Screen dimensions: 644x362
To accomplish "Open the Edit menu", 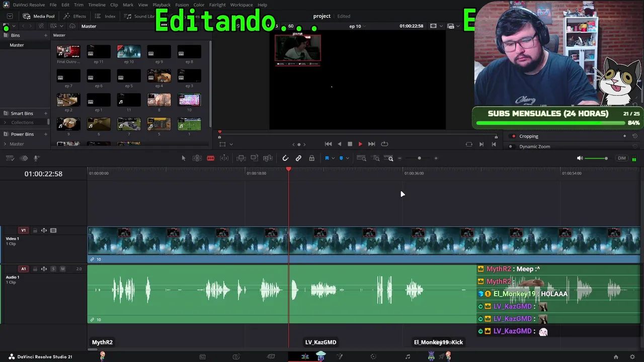I will pos(65,5).
